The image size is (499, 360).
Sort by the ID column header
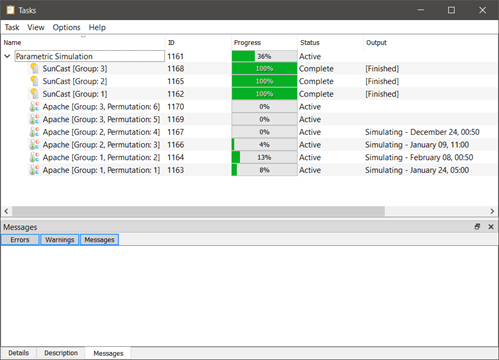(x=198, y=43)
